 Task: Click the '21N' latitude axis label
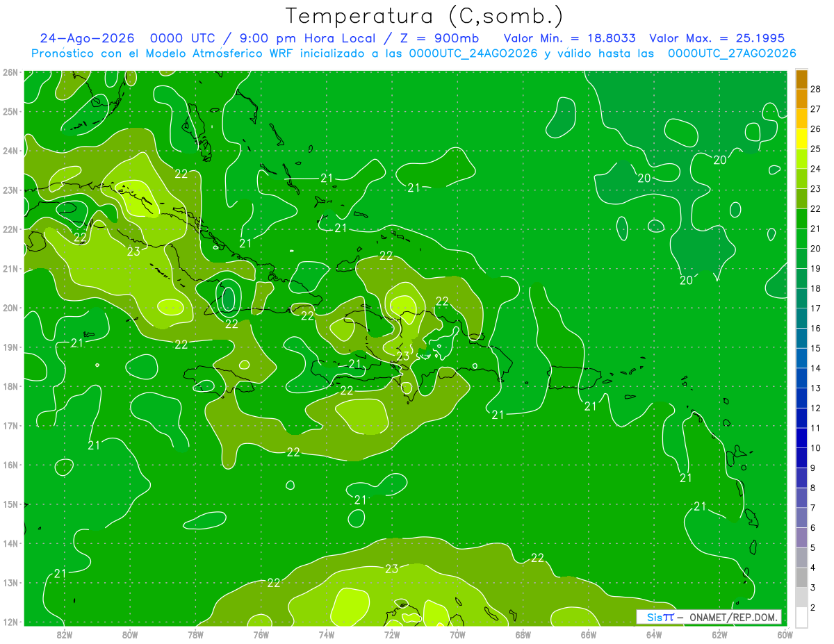tap(10, 268)
